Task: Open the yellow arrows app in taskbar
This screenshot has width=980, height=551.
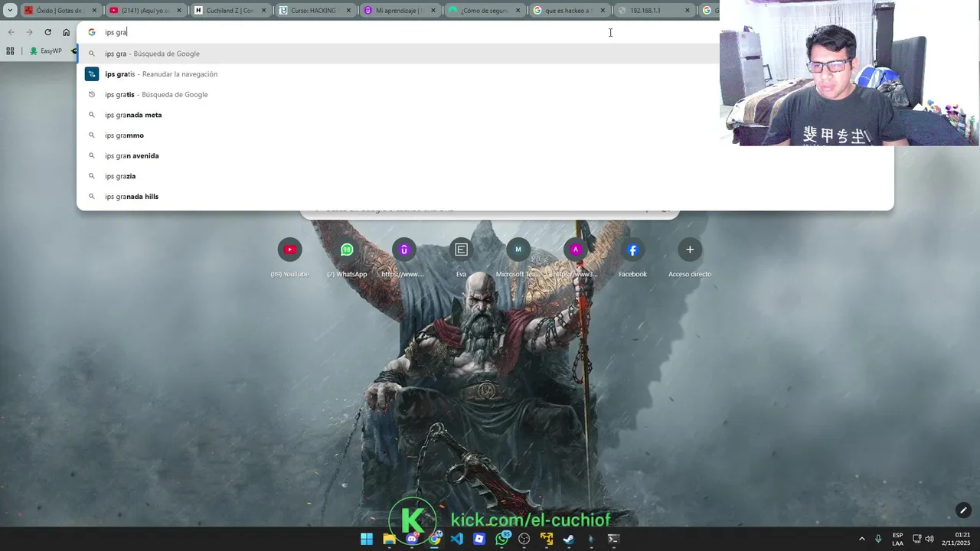Action: [547, 539]
